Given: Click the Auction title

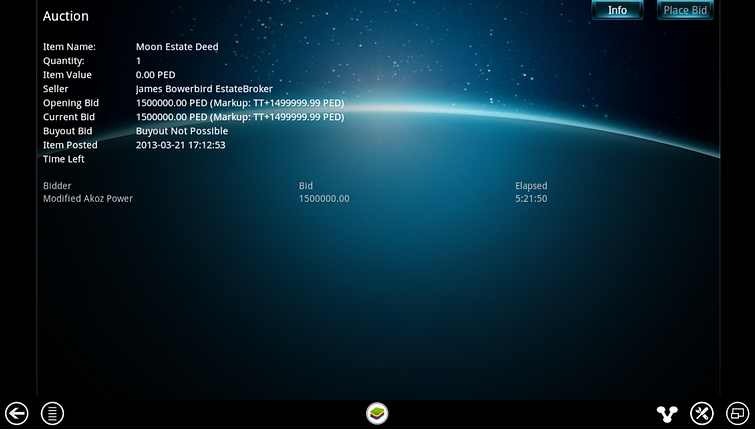Looking at the screenshot, I should point(65,16).
